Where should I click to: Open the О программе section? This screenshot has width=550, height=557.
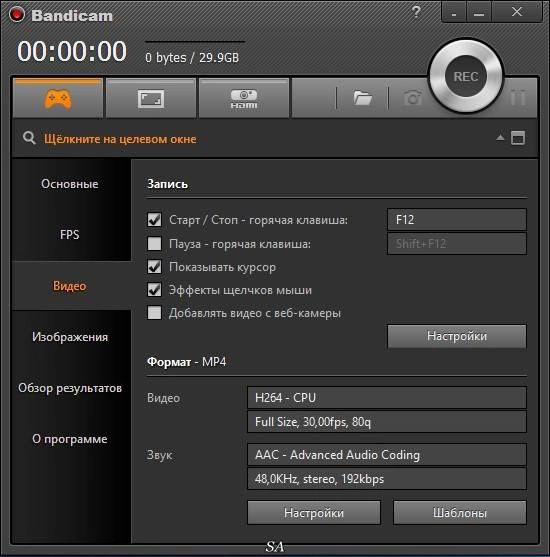point(70,439)
